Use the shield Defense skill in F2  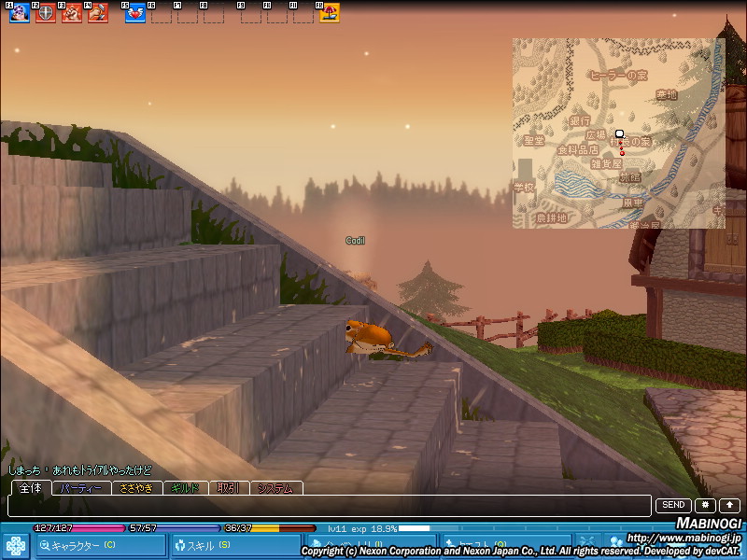point(45,13)
